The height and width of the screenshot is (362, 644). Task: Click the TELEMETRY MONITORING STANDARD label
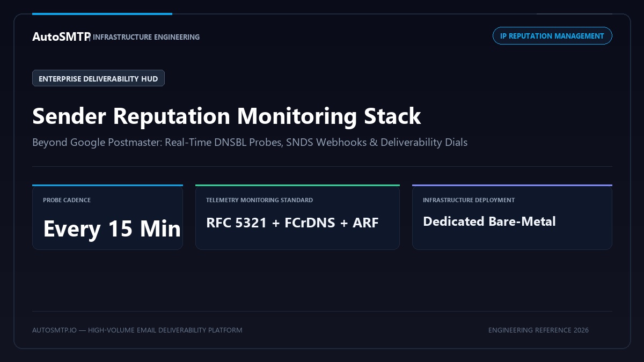coord(259,200)
